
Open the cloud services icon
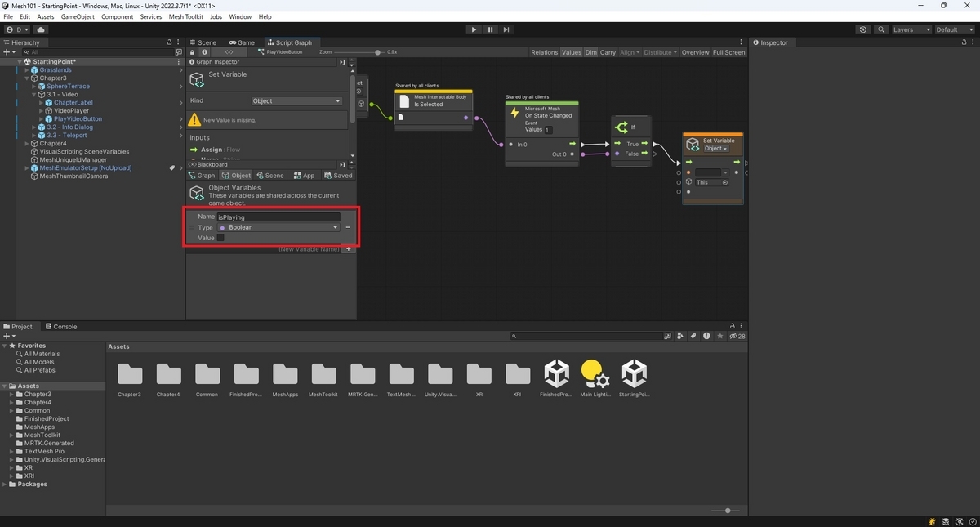[x=41, y=29]
